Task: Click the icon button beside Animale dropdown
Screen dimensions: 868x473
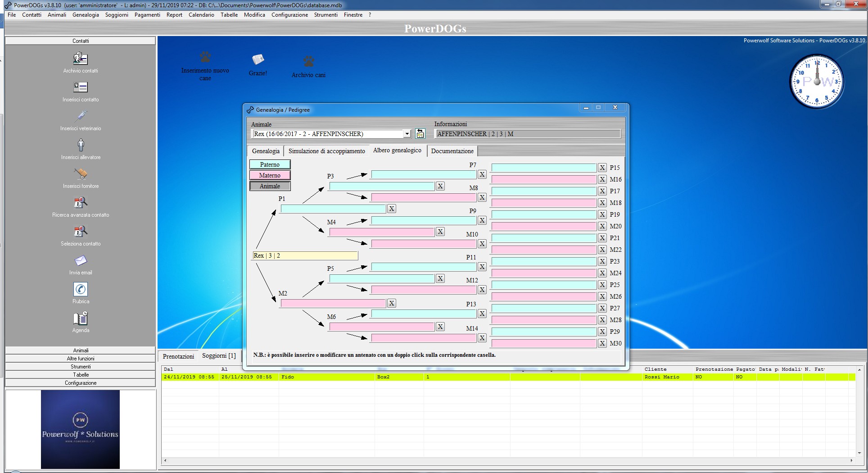Action: (420, 133)
